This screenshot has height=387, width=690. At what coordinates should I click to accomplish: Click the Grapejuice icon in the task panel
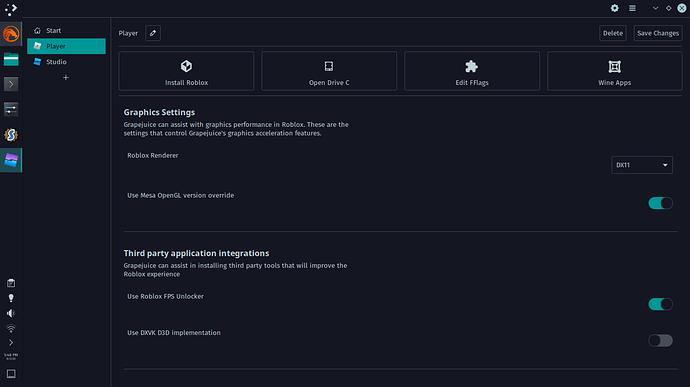click(11, 160)
